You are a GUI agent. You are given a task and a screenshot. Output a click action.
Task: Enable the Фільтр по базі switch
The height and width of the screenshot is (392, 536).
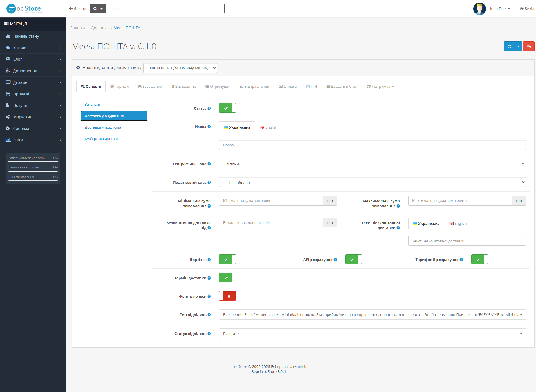coord(227,296)
